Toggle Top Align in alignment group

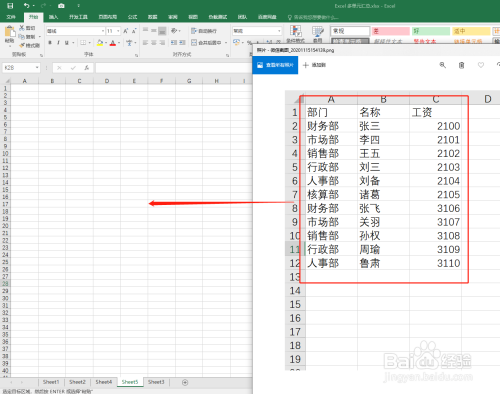click(x=146, y=30)
